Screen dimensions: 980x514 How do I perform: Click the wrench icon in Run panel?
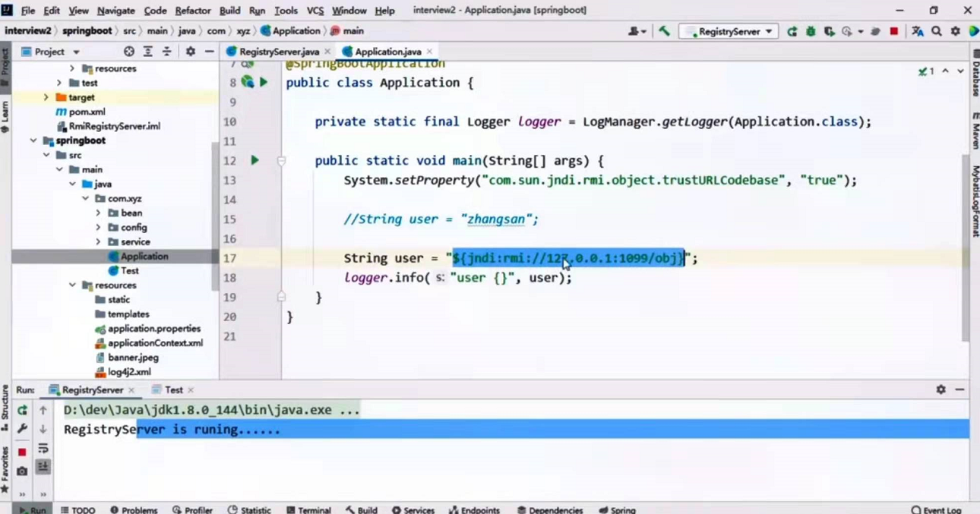22,429
